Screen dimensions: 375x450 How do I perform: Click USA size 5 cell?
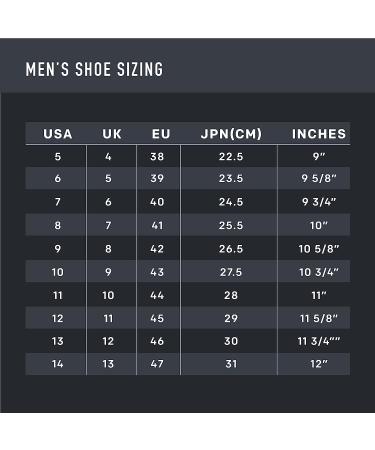pyautogui.click(x=58, y=156)
